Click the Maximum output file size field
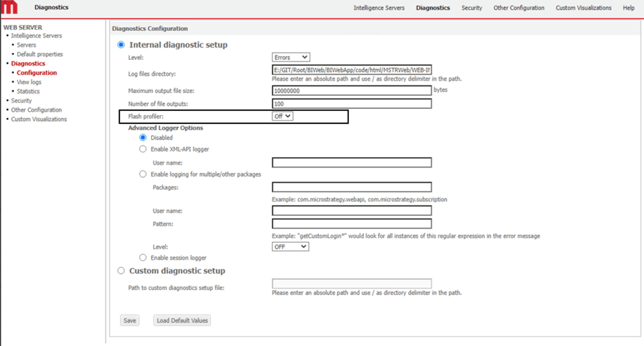644x346 pixels. point(352,91)
